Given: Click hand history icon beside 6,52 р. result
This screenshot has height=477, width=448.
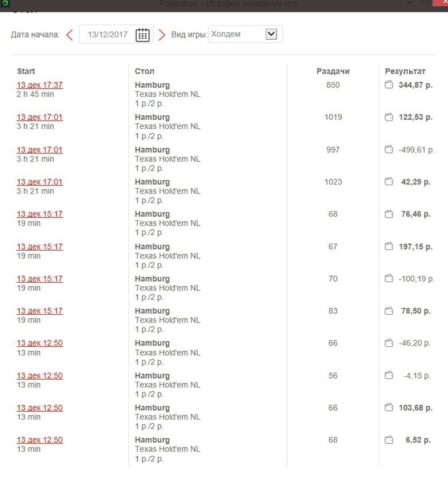Looking at the screenshot, I should click(x=389, y=440).
